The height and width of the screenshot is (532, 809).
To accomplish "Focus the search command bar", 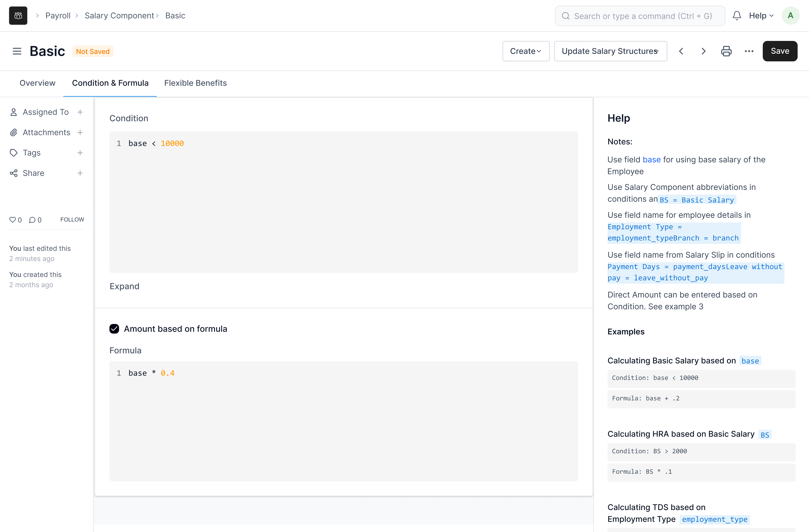I will pyautogui.click(x=640, y=16).
